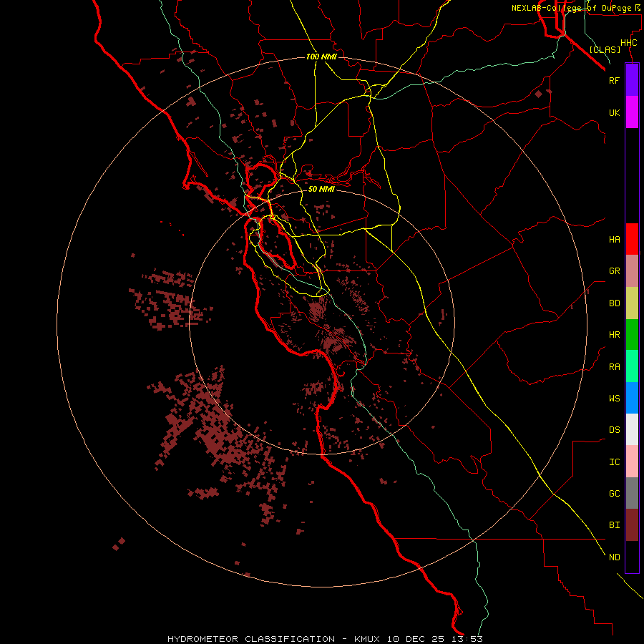Click the ND legend label
This screenshot has height=644, width=644.
615,557
